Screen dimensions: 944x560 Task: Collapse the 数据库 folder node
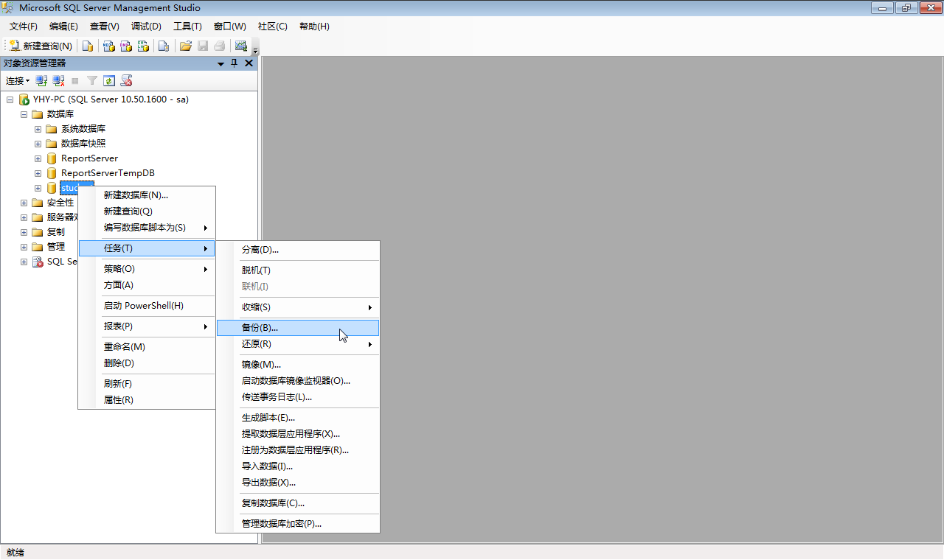point(24,114)
